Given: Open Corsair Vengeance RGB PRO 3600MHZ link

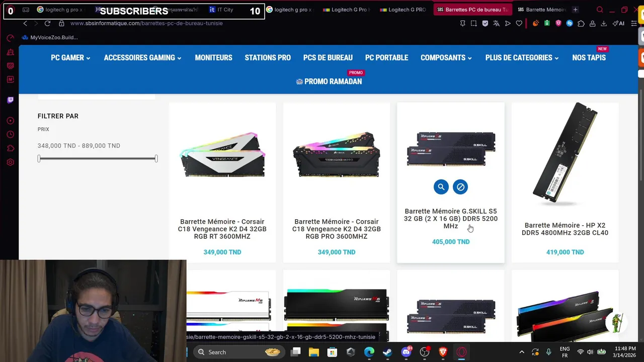Looking at the screenshot, I should click(337, 229).
